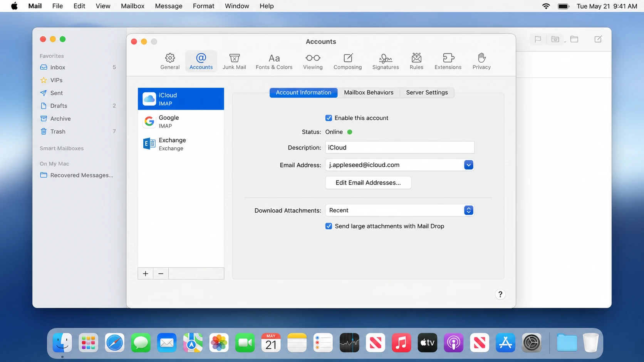Click the archive box icon in Mail toolbar

tap(555, 39)
